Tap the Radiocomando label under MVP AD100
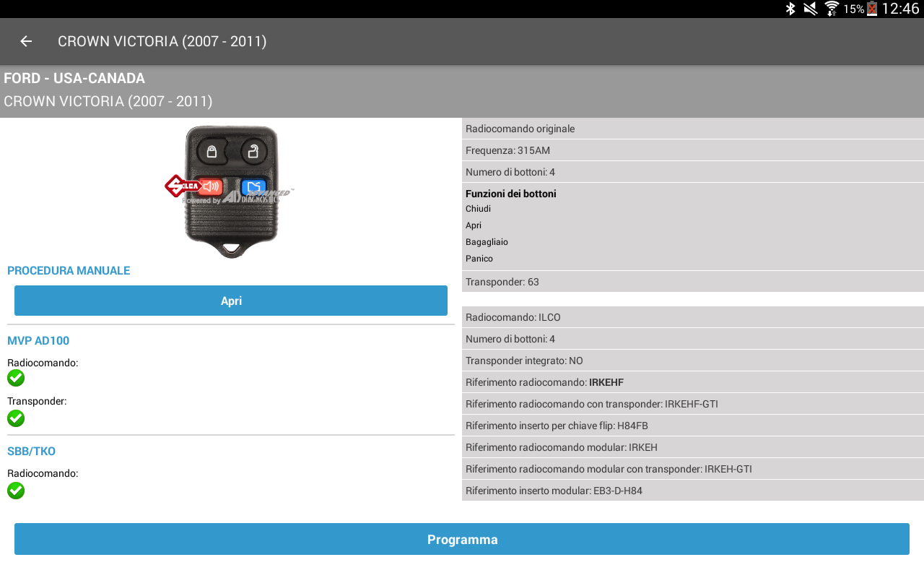The width and height of the screenshot is (924, 578). coord(43,363)
